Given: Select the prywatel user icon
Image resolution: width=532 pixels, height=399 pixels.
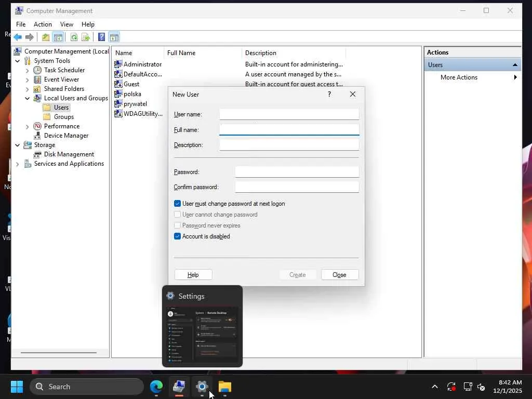Looking at the screenshot, I should [118, 103].
